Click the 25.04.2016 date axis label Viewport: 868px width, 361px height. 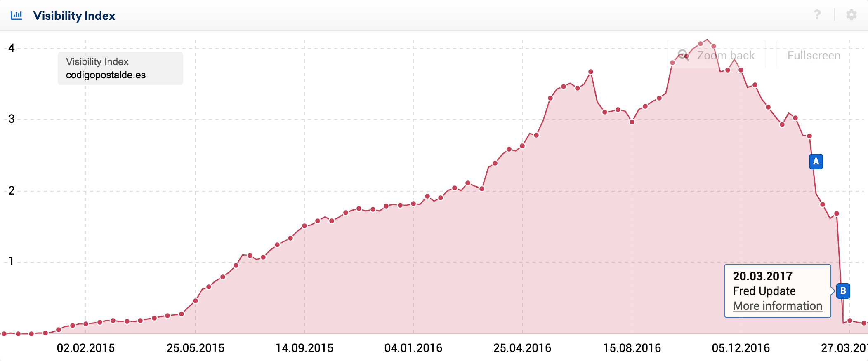coord(522,348)
